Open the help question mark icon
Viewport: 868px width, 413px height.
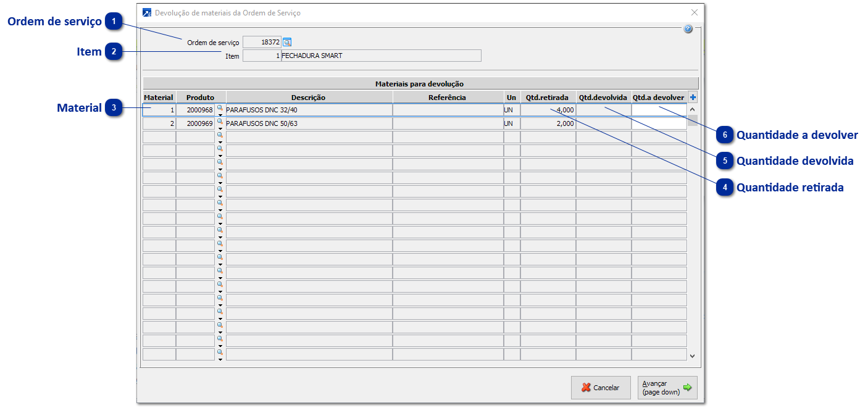point(688,29)
